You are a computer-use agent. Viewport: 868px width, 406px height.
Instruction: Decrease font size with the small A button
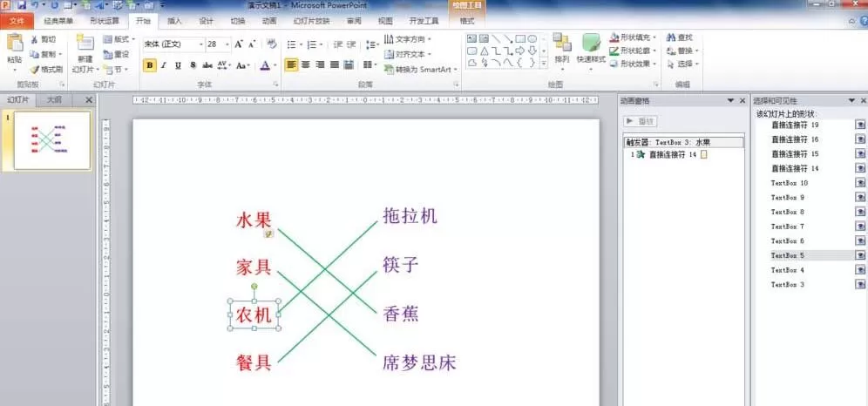[x=252, y=44]
